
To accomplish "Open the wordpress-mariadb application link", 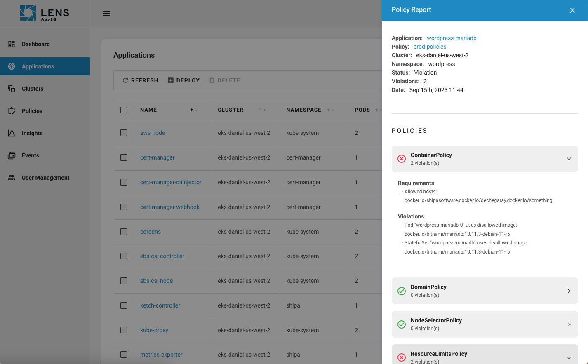I will [452, 38].
